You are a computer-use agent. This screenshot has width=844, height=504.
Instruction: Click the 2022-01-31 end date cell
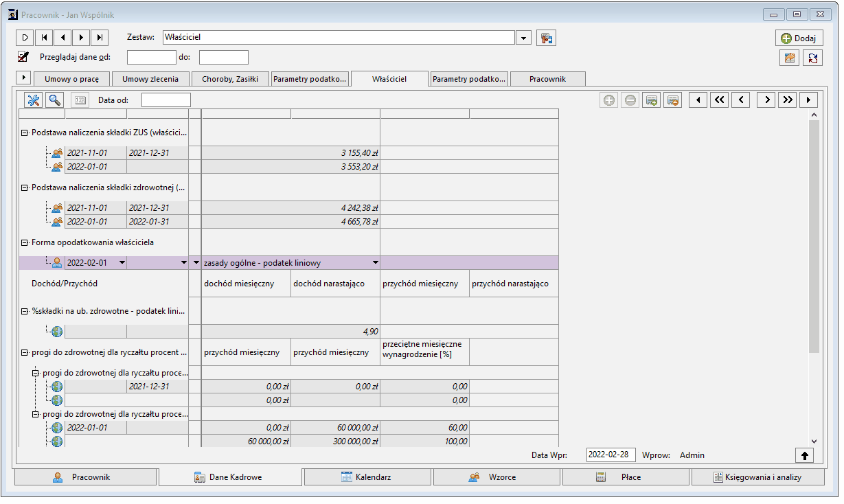157,221
